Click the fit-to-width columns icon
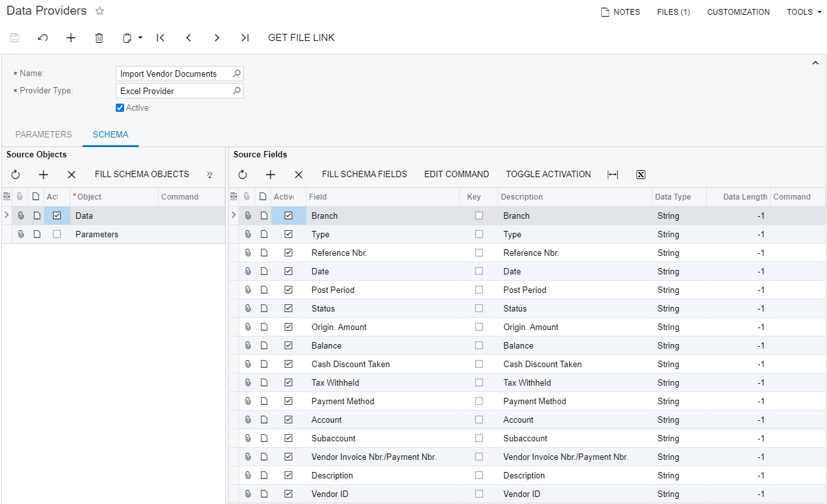 tap(613, 175)
